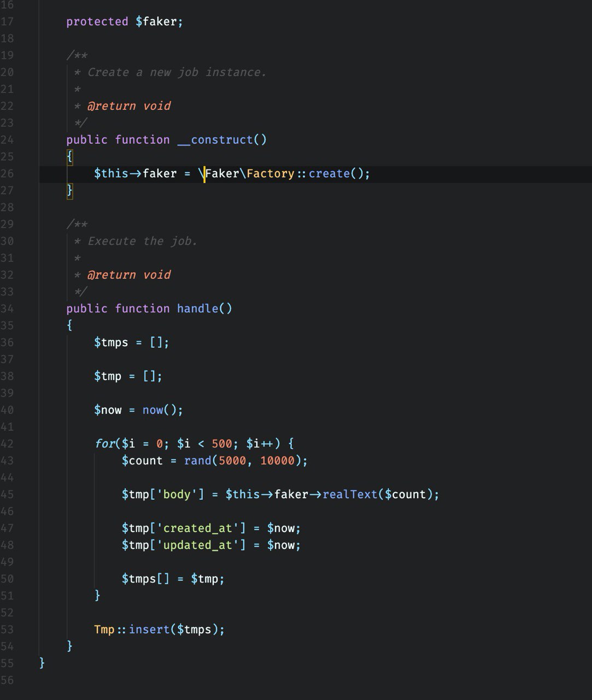Image resolution: width=592 pixels, height=700 pixels.
Task: Click '$this->faker' assignment on line 26
Action: pos(136,174)
